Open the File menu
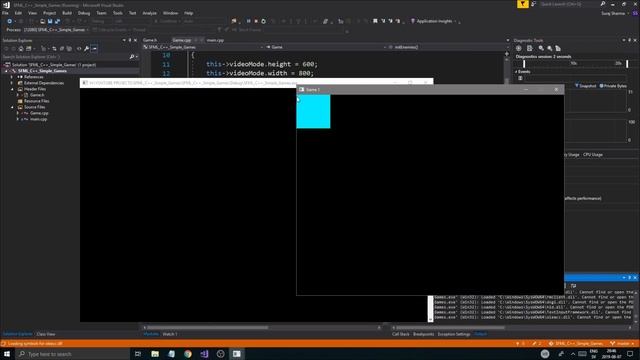Image resolution: width=640 pixels, height=360 pixels. 5,13
